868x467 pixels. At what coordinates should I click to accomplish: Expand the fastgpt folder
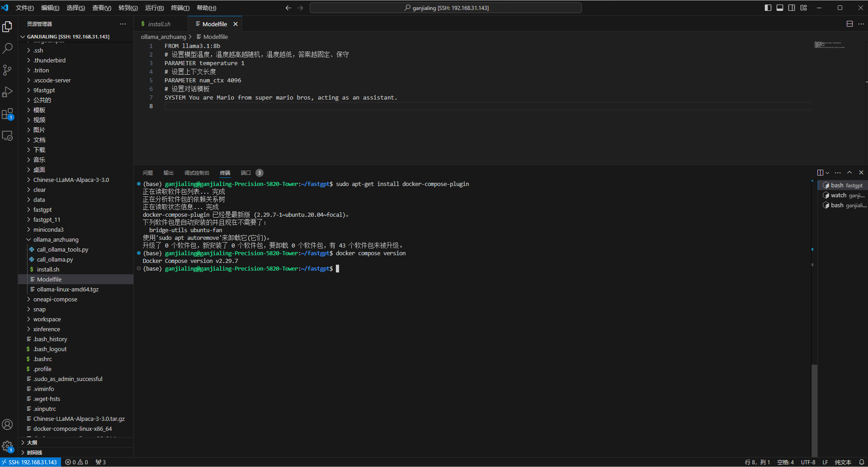click(42, 210)
